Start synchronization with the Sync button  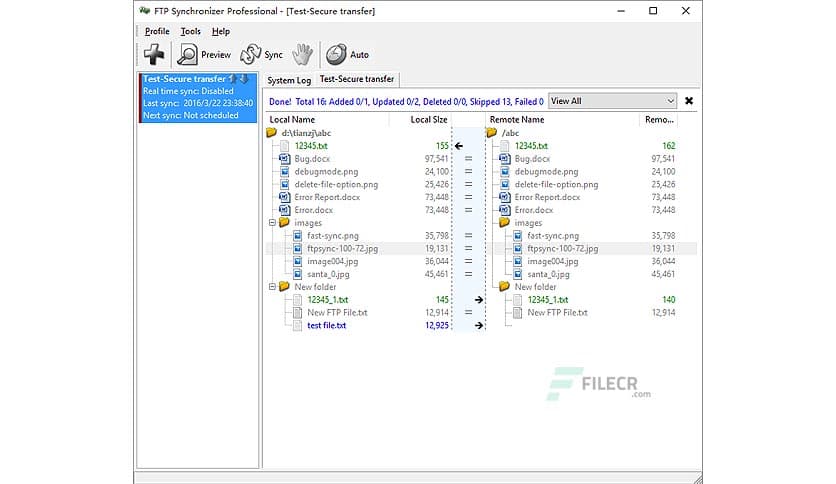pos(261,54)
